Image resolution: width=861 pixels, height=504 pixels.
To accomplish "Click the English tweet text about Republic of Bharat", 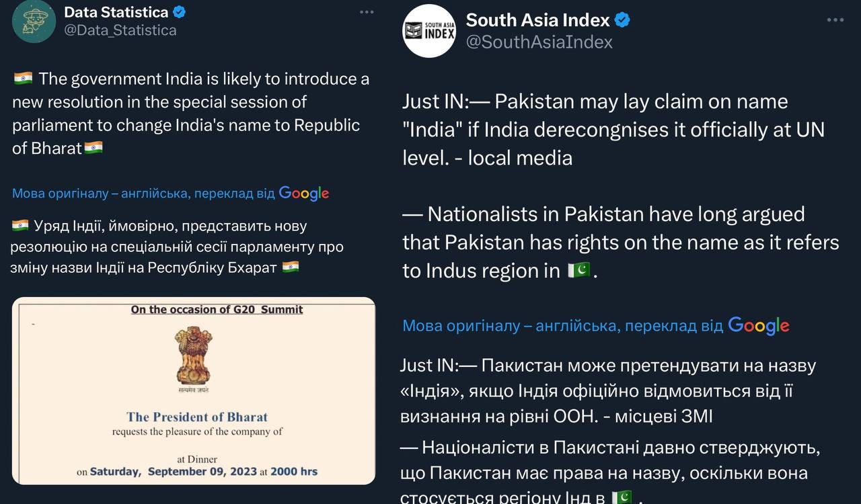I will click(x=190, y=113).
